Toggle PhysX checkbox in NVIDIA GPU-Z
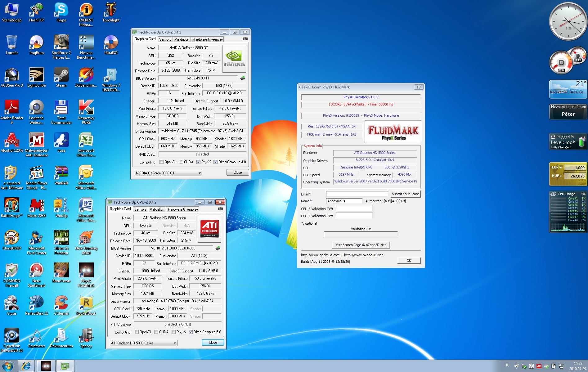This screenshot has width=588, height=372. 198,162
